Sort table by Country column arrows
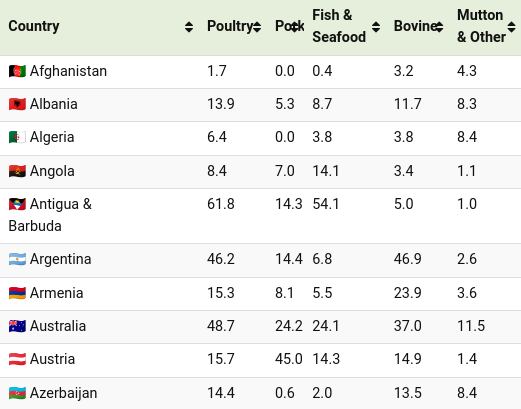The image size is (521, 409). 189,27
